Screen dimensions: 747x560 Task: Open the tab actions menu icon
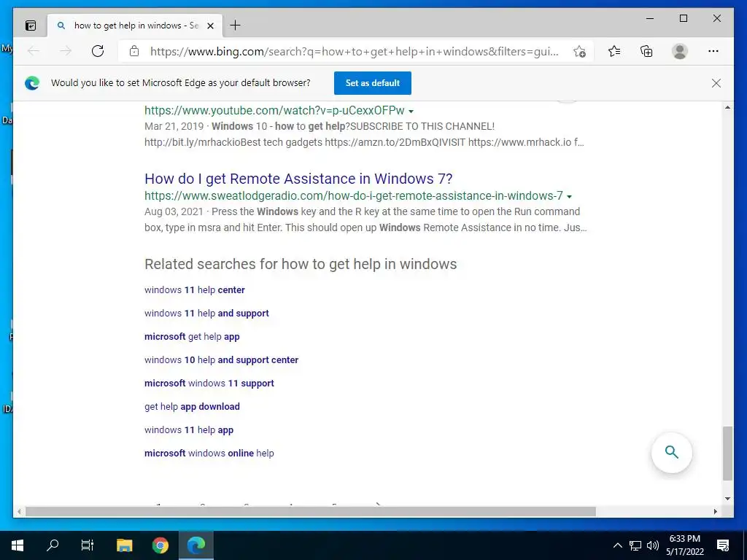click(x=31, y=26)
